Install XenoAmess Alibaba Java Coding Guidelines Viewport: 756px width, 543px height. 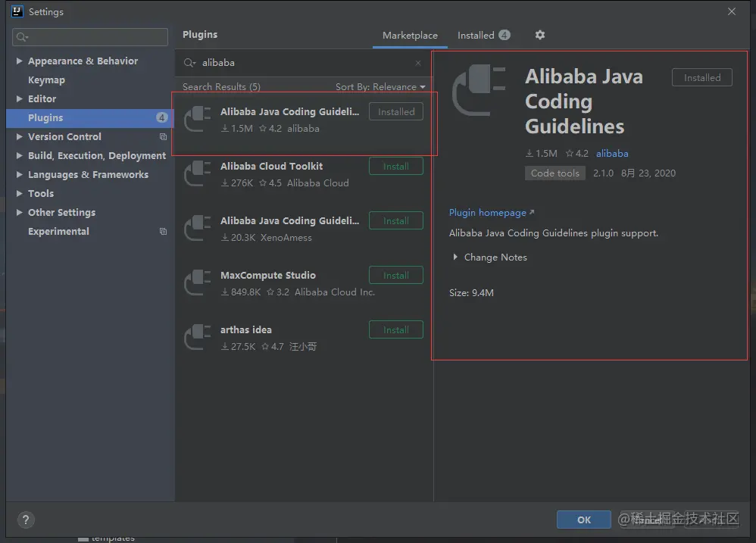click(396, 220)
